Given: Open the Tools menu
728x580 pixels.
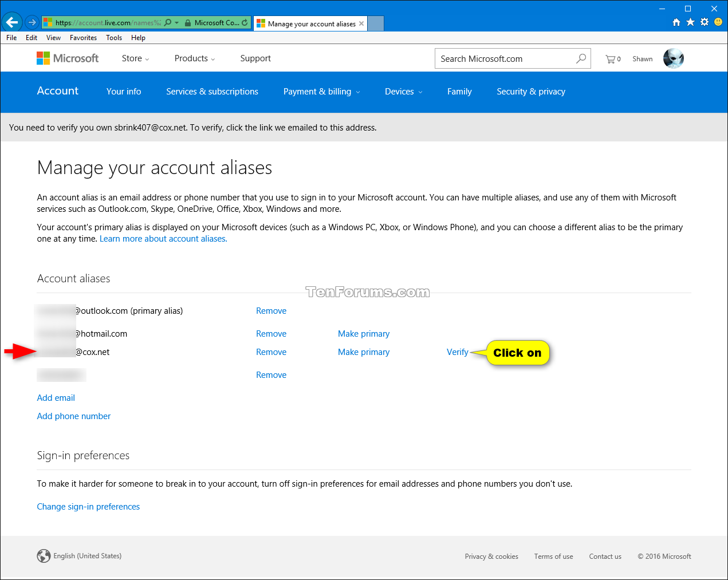Looking at the screenshot, I should [114, 38].
